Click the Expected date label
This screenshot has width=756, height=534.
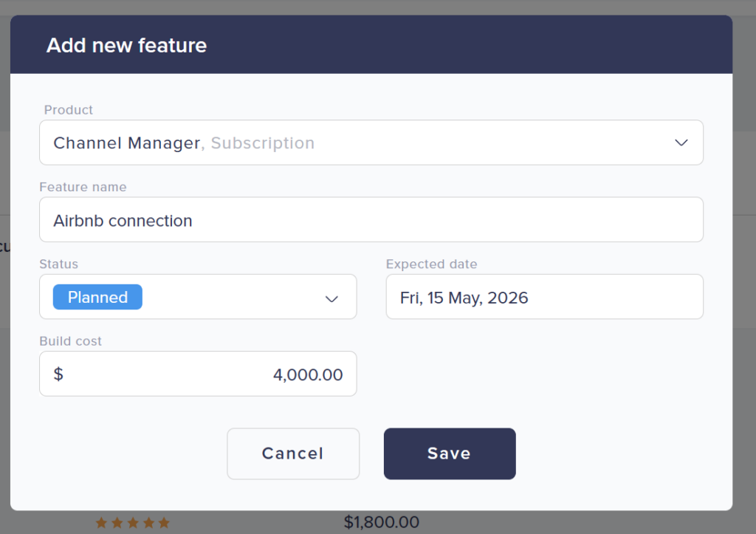431,264
